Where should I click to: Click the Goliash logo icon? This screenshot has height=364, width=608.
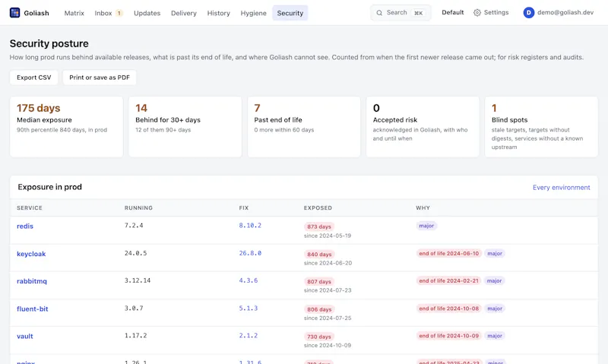tap(14, 13)
